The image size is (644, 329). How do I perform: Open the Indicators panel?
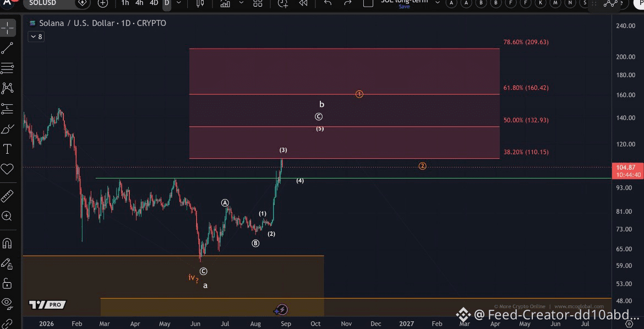[x=225, y=3]
